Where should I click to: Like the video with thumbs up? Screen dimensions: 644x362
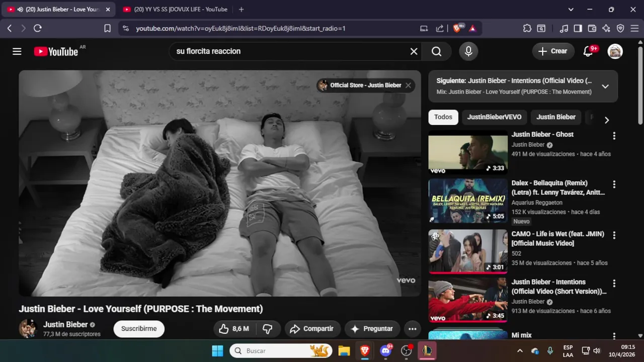click(x=234, y=329)
